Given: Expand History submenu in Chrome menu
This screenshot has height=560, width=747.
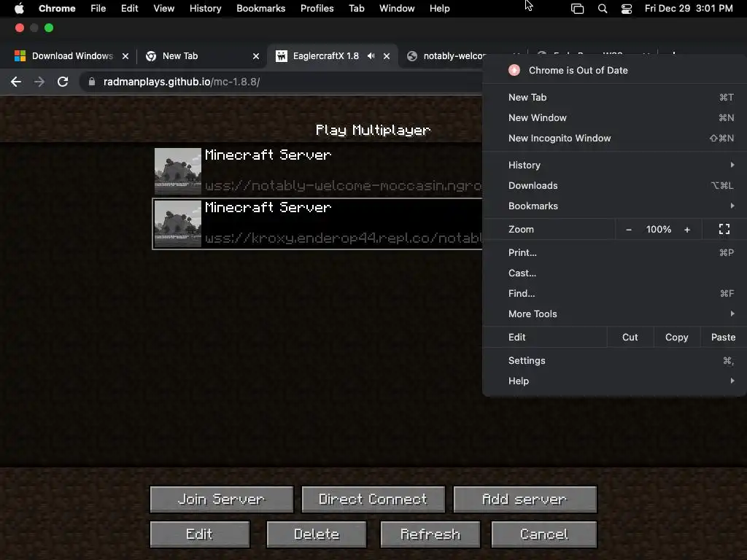Looking at the screenshot, I should 614,166.
